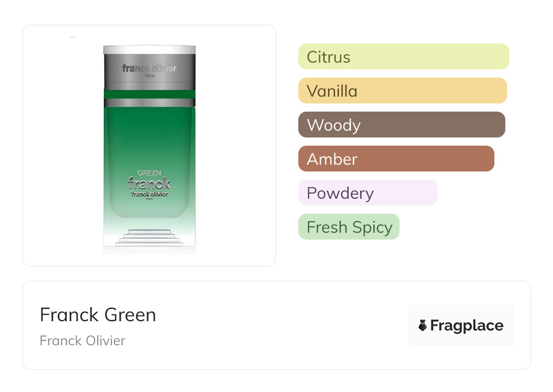
Task: Click the Fragplace wordmark text
Action: pyautogui.click(x=467, y=325)
